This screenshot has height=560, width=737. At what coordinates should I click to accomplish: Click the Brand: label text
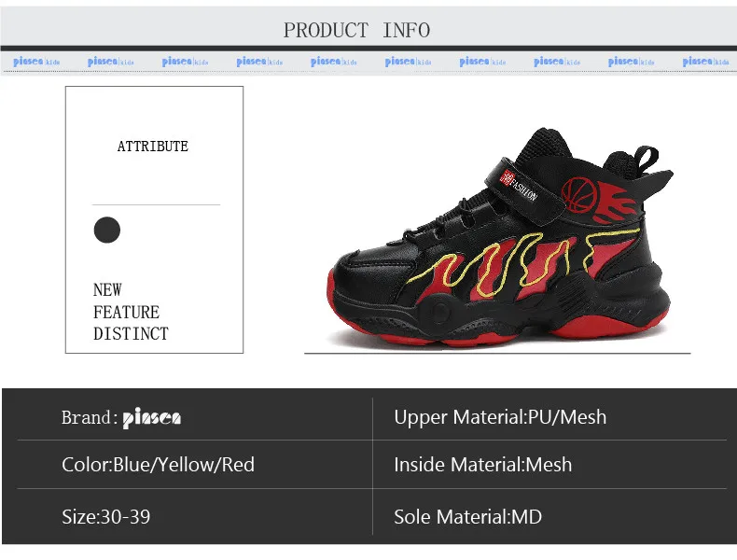click(x=90, y=417)
